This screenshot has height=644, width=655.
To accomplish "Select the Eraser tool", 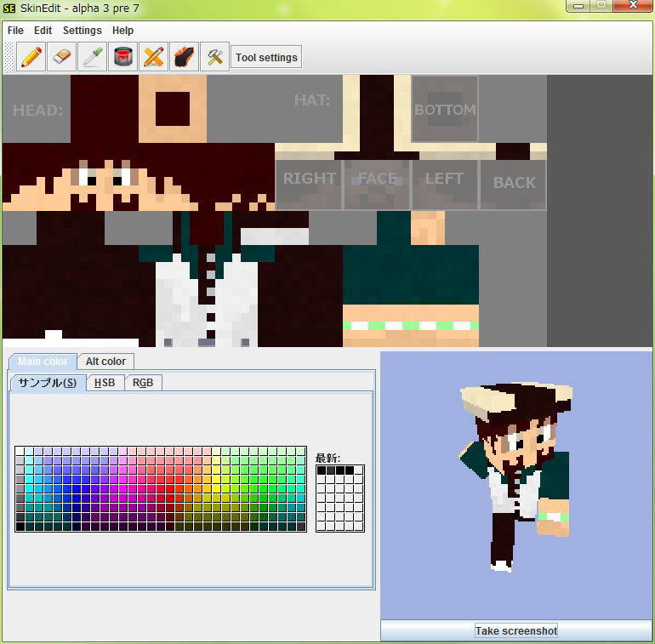I will tap(61, 57).
